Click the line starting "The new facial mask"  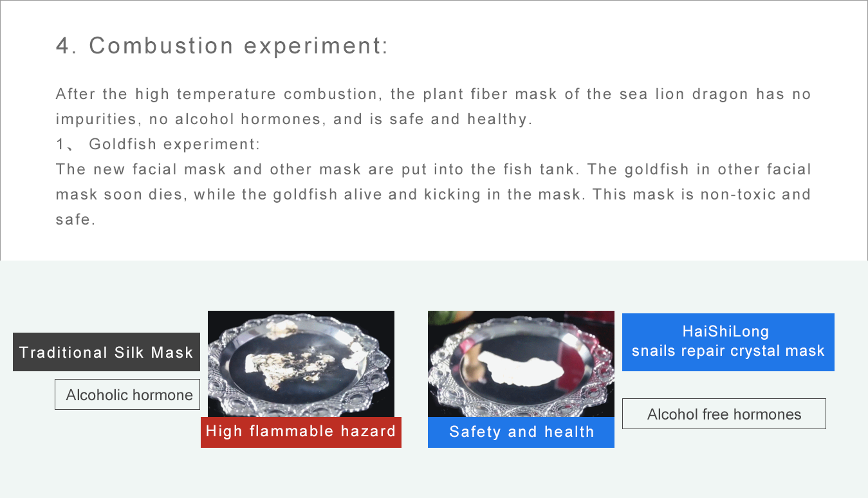click(433, 169)
